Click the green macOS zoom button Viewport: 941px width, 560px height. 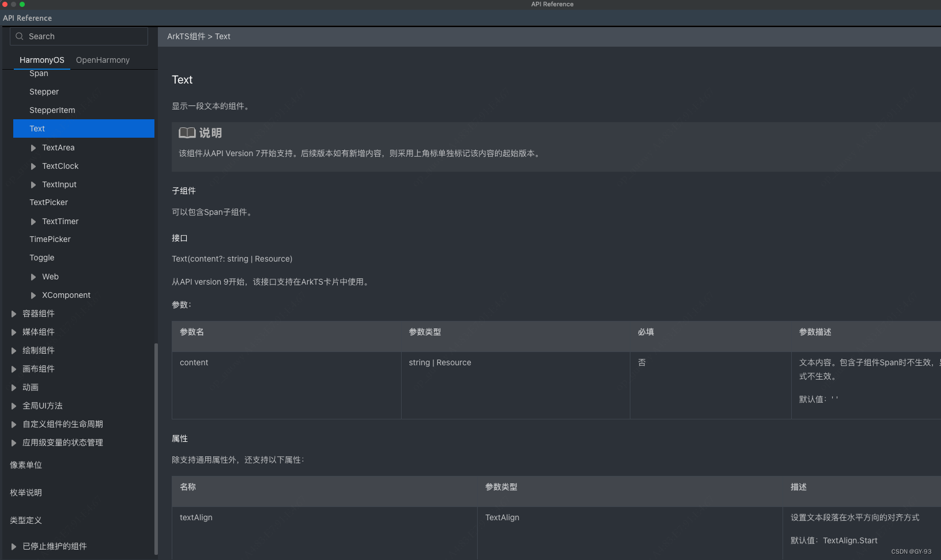pyautogui.click(x=22, y=4)
